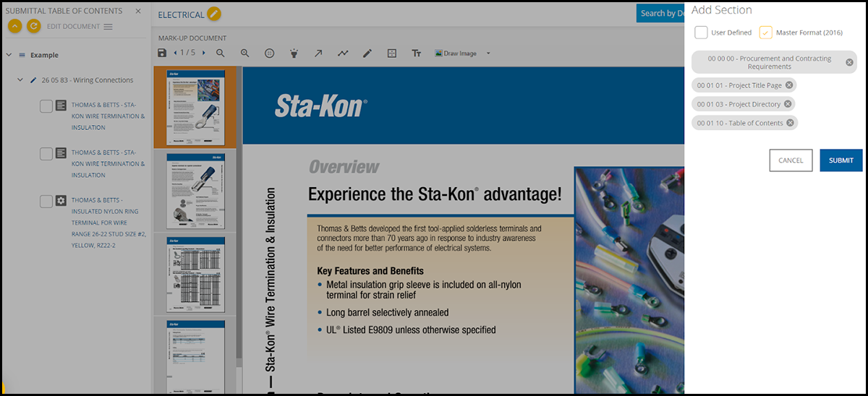Remove the 00 00 00 Procurement and Contracting chip
This screenshot has height=396, width=868.
(x=849, y=62)
